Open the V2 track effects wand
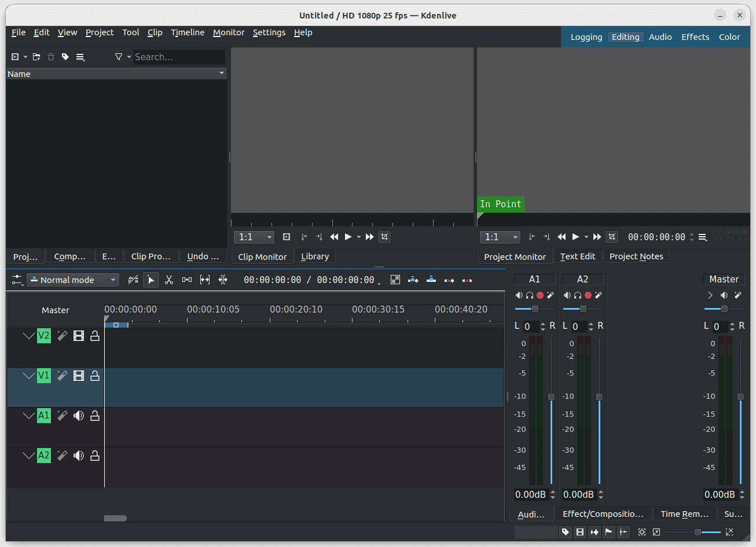 point(62,336)
